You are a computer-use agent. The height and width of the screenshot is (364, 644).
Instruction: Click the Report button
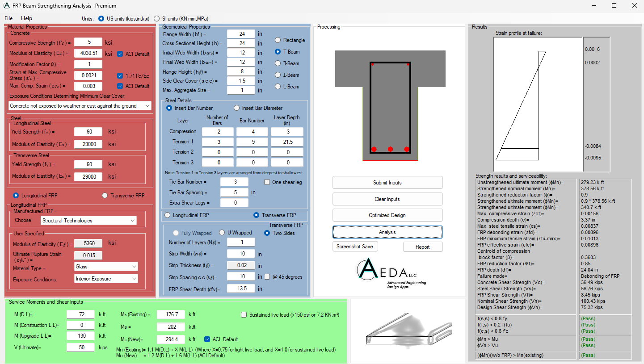[x=422, y=247]
